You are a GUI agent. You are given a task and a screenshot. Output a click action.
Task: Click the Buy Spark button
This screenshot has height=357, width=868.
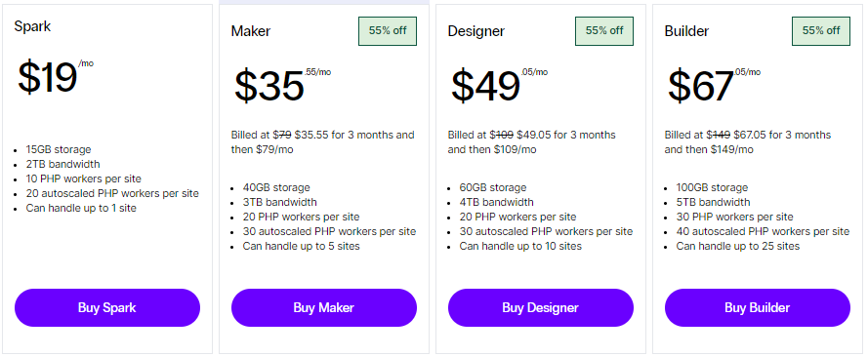pos(106,308)
